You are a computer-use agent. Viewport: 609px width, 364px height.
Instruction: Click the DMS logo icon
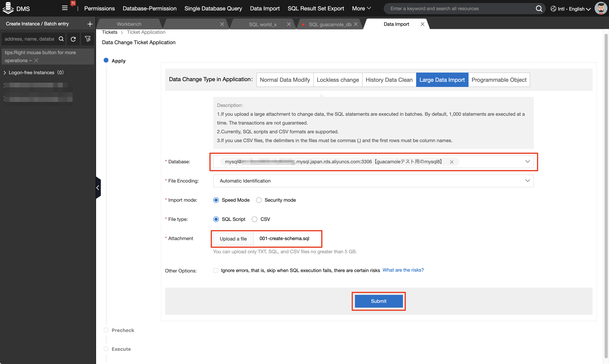(x=8, y=8)
